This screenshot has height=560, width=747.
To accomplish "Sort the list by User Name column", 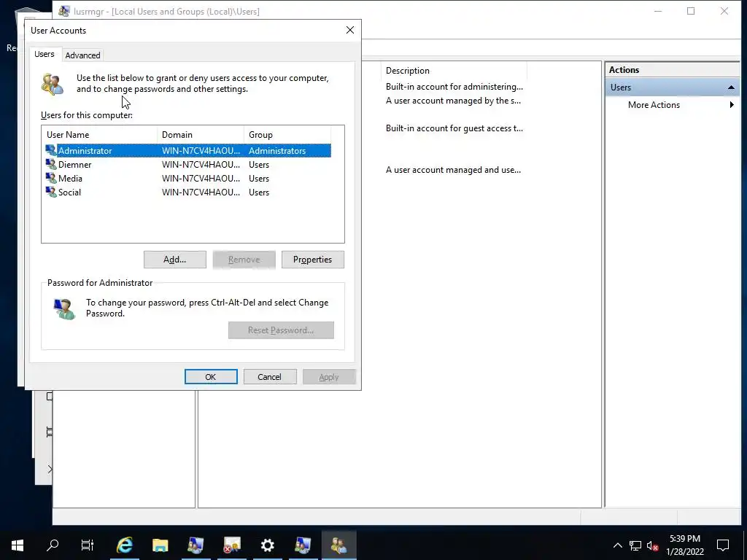I will (x=99, y=134).
